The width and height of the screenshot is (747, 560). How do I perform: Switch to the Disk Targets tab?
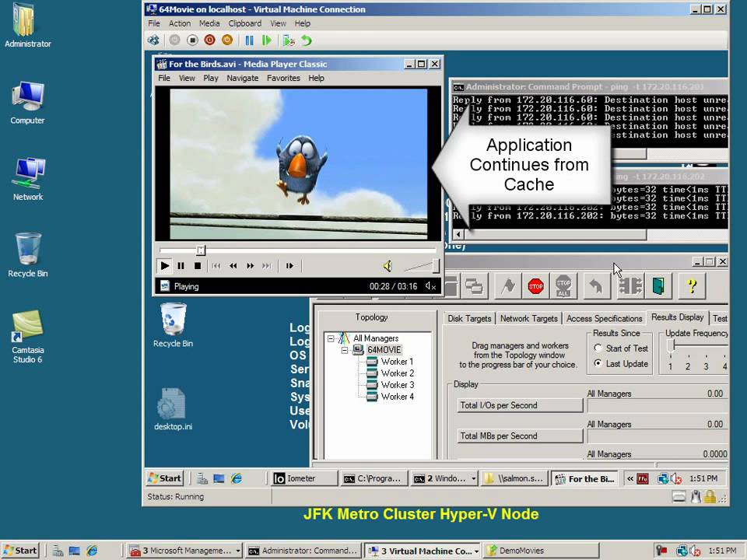pyautogui.click(x=469, y=319)
